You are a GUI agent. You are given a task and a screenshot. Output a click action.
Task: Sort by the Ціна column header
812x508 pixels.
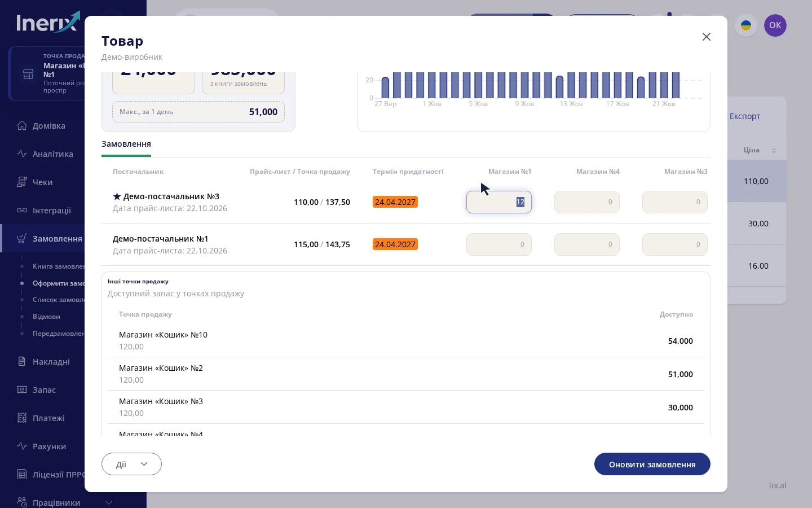pos(752,150)
